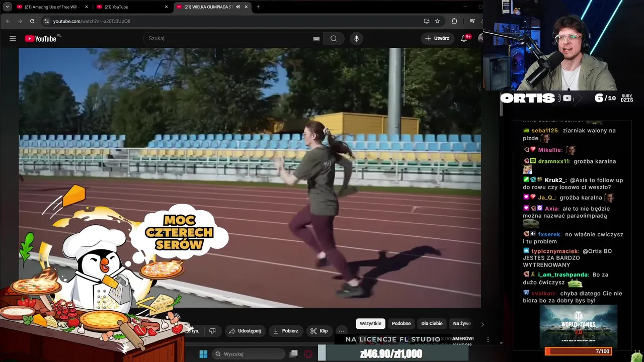Screen dimensions: 644x362
Task: Install app icon in the address bar
Action: pyautogui.click(x=426, y=21)
